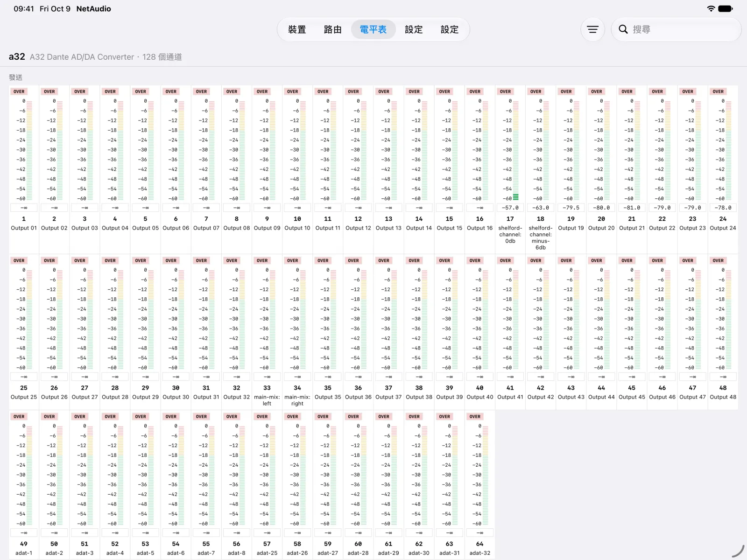Screen dimensions: 747x560
Task: Click the 'Output 48' channel label
Action: 723,397
